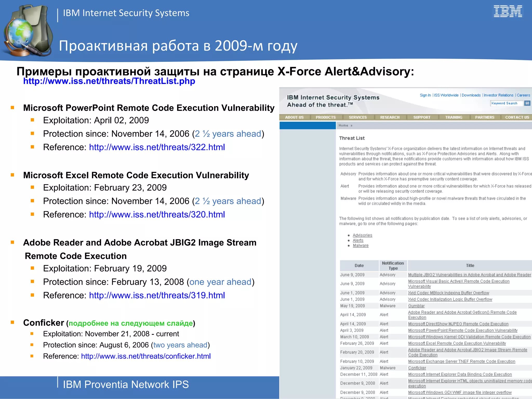
Task: Open the threats/320.html reference link
Action: 157,215
